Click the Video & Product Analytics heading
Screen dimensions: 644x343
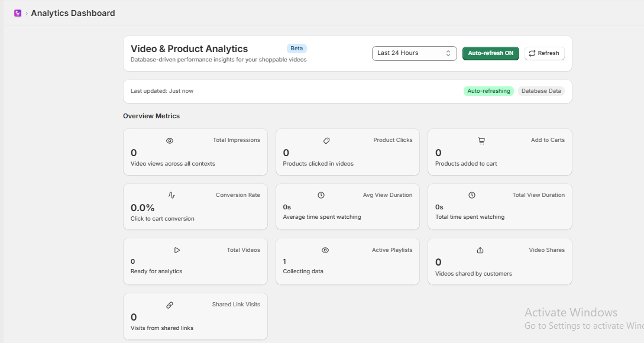coord(189,49)
